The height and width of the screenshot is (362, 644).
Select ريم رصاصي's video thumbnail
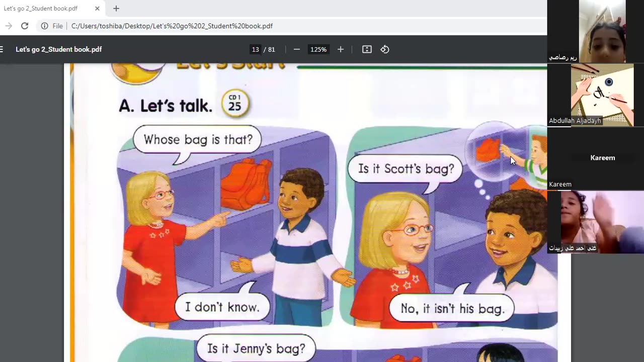tap(596, 31)
